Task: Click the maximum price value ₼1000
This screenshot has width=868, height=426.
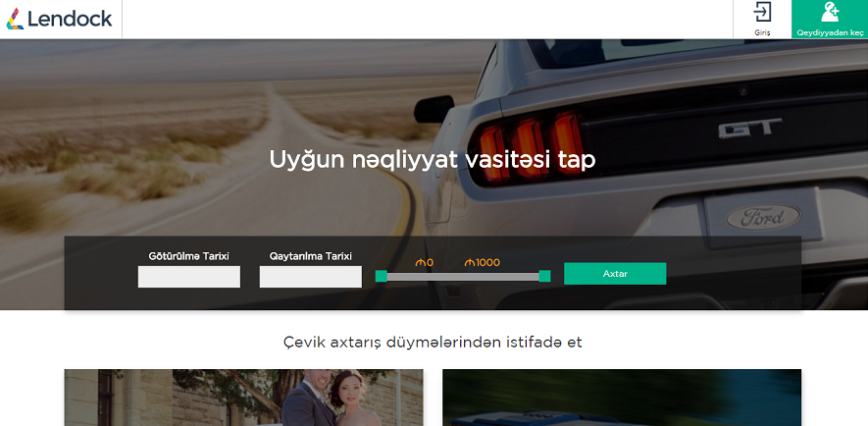Action: coord(483,263)
